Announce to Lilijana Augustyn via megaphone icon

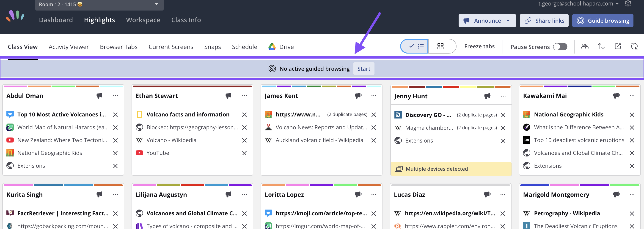pyautogui.click(x=229, y=194)
